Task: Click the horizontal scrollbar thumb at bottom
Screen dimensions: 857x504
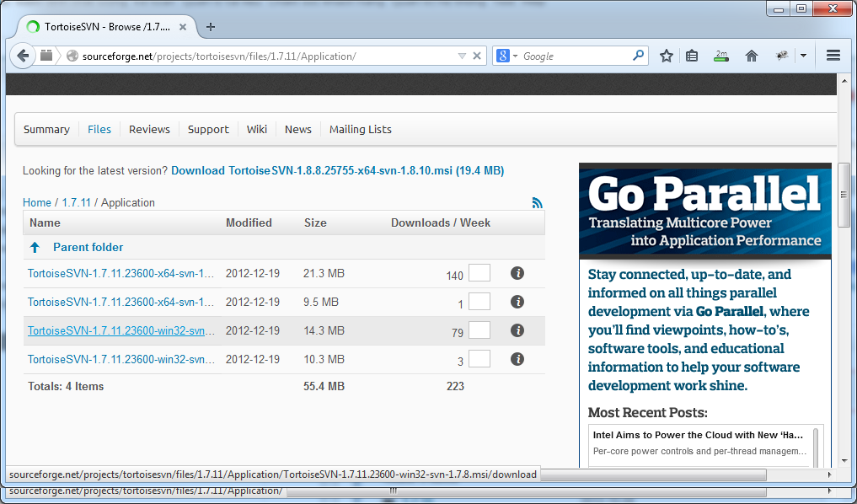Action: (x=652, y=475)
